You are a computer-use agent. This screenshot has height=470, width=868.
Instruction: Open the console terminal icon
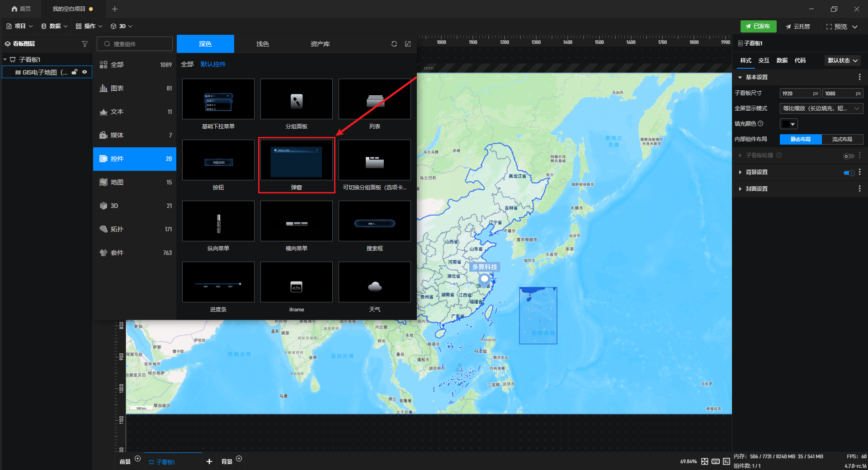click(726, 461)
